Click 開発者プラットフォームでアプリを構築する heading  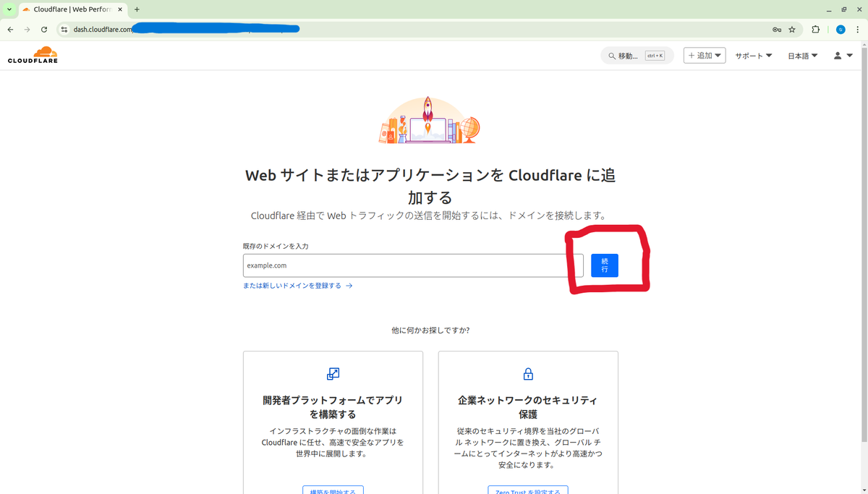tap(333, 407)
